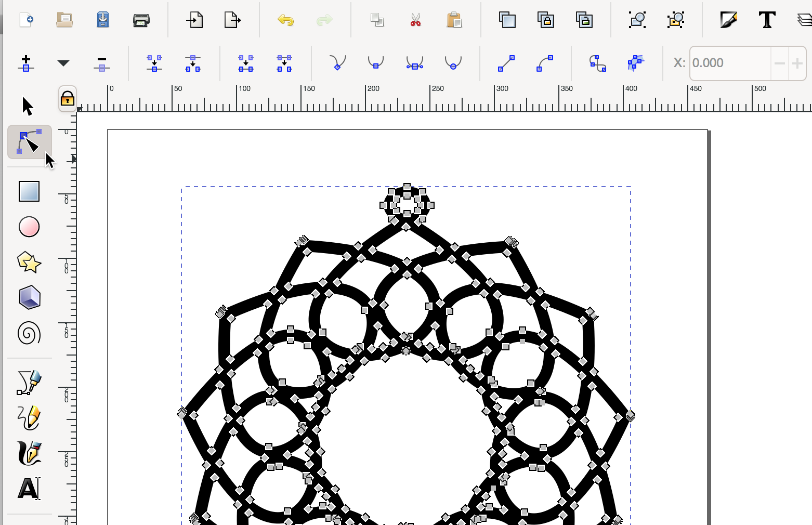Switch to the Calligraphy tool
This screenshot has width=812, height=525.
[x=29, y=453]
